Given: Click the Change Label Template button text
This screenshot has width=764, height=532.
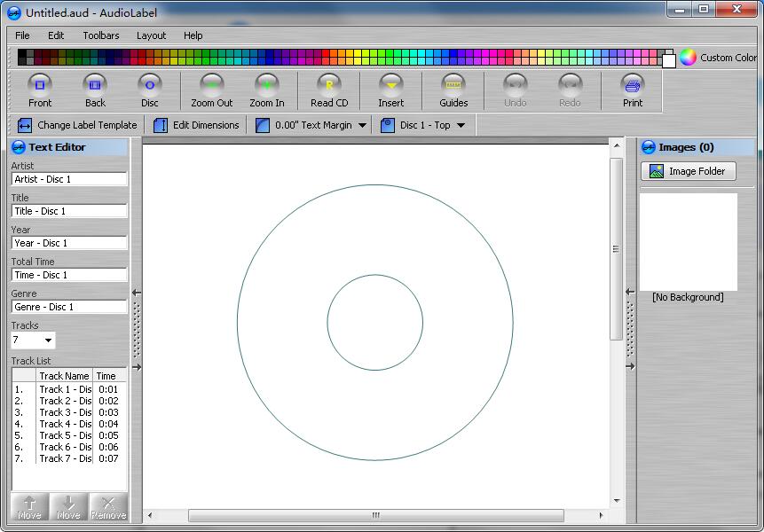Looking at the screenshot, I should click(x=87, y=125).
